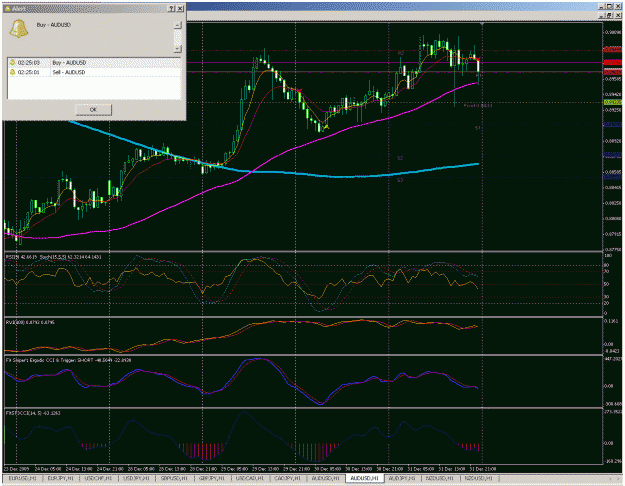Click the RSI and Stoch indicator label

coord(53,257)
